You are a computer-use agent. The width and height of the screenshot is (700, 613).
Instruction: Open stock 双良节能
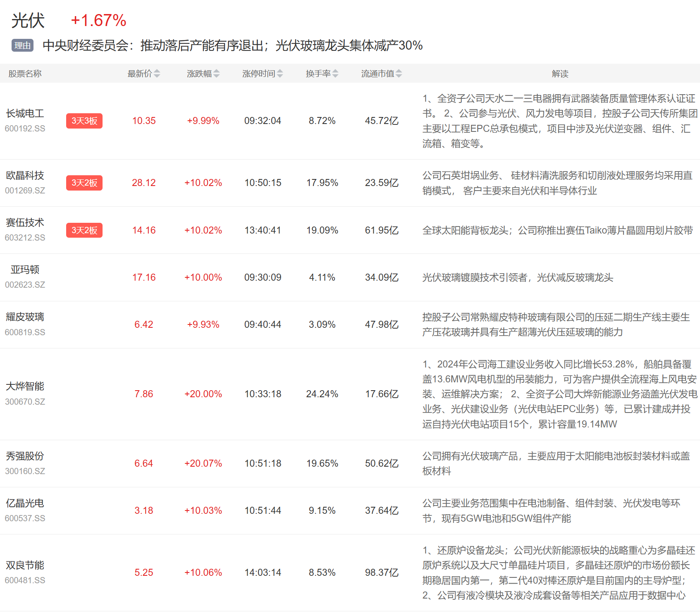(25, 565)
